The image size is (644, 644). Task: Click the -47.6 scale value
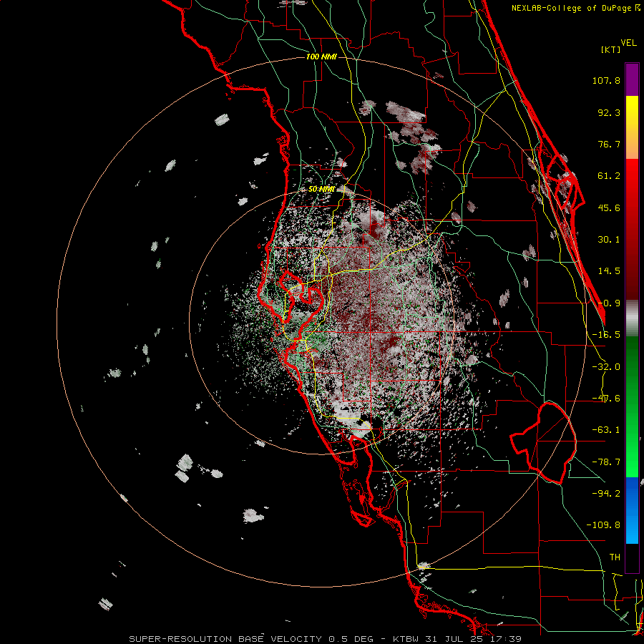(606, 399)
